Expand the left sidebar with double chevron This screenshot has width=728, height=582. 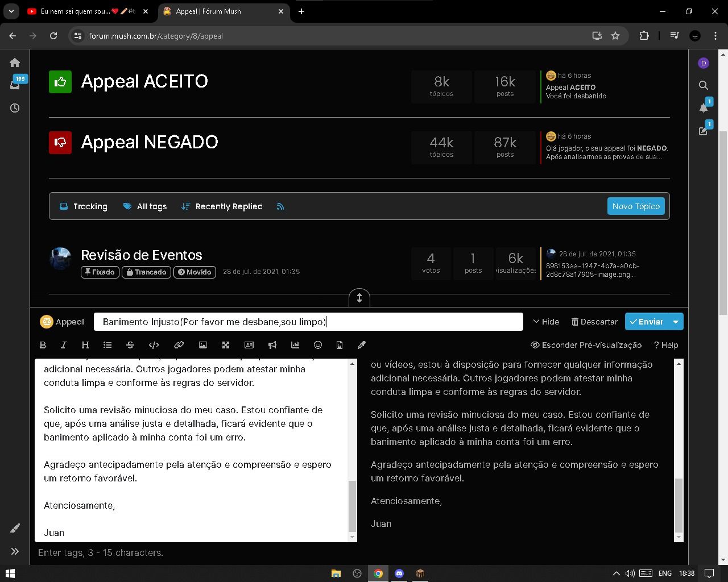pyautogui.click(x=15, y=551)
